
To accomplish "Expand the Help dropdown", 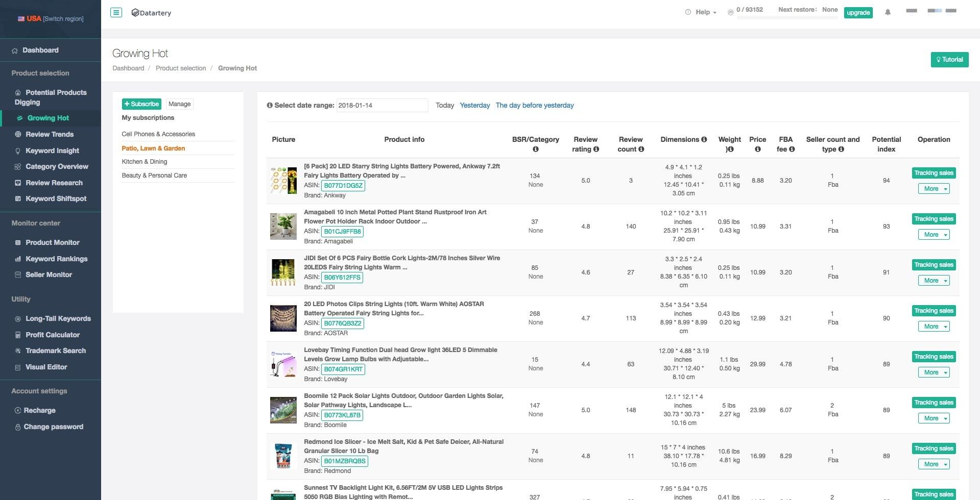I will pos(702,12).
